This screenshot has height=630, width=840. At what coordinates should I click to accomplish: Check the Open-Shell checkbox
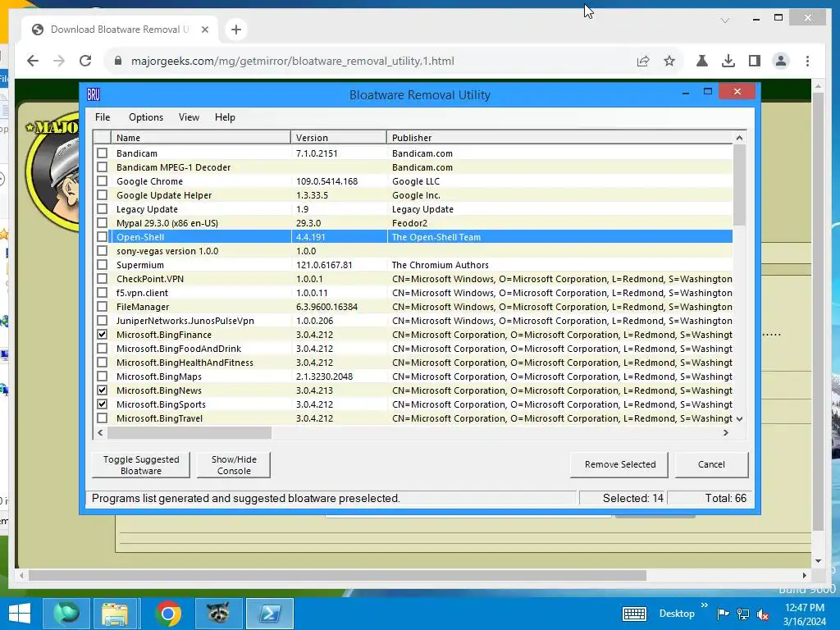(x=102, y=237)
